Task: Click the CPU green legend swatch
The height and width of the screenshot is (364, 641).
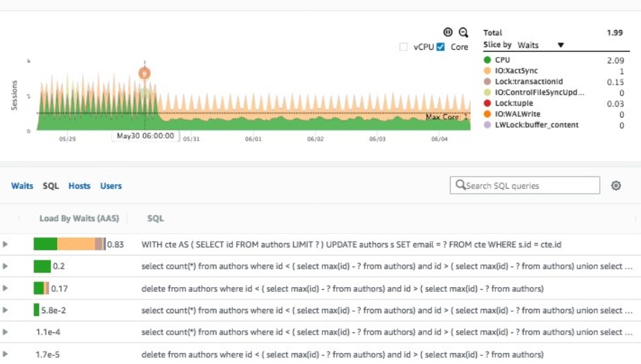Action: (x=487, y=60)
